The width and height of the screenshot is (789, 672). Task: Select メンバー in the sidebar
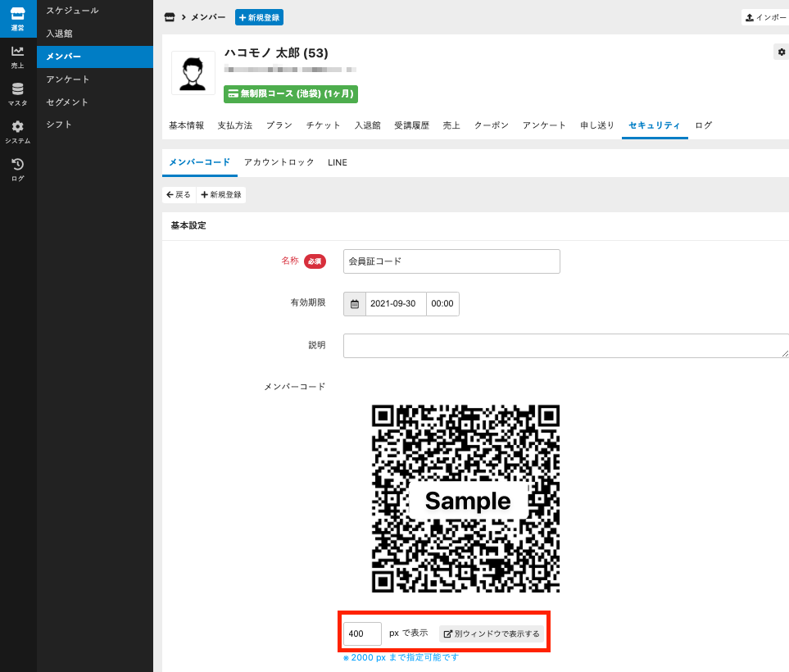[94, 57]
